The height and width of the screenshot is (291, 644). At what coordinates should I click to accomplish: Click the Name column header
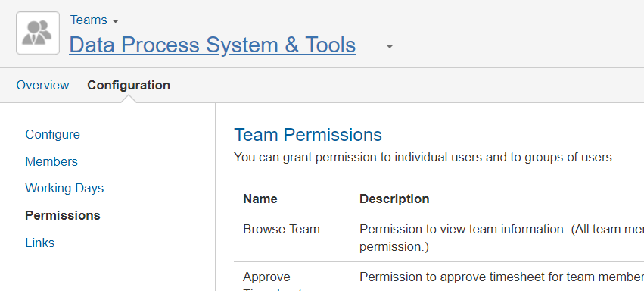(260, 199)
